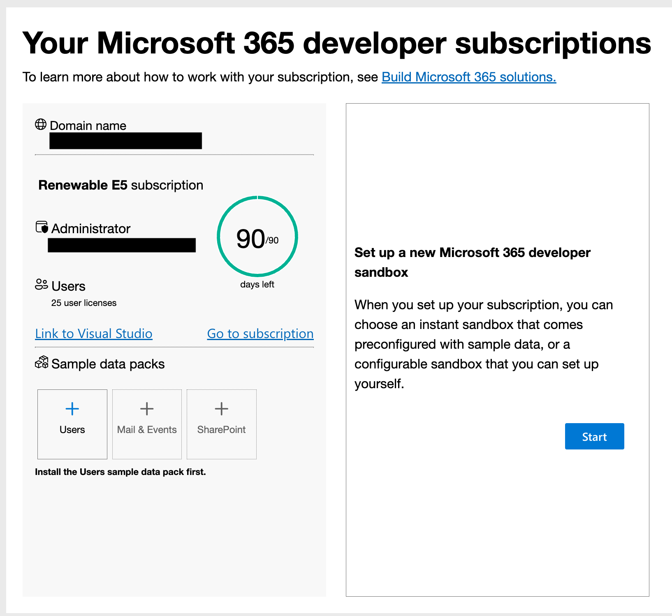Click the plus icon on Mail & Events tile
This screenshot has width=672, height=616.
147,408
